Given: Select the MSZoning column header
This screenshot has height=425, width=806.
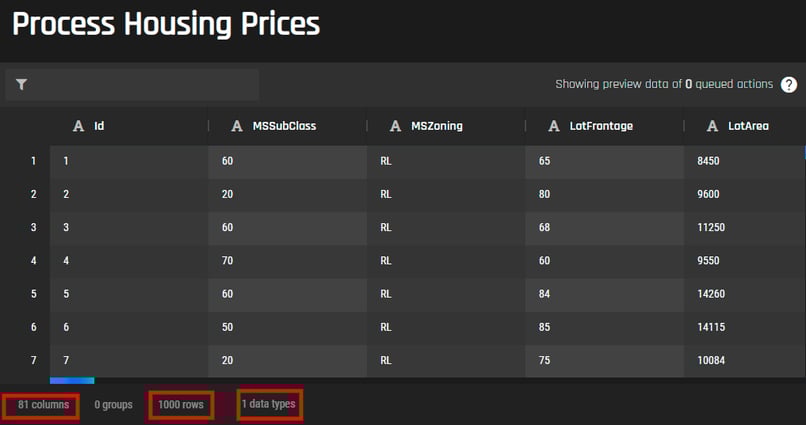Looking at the screenshot, I should [x=446, y=126].
